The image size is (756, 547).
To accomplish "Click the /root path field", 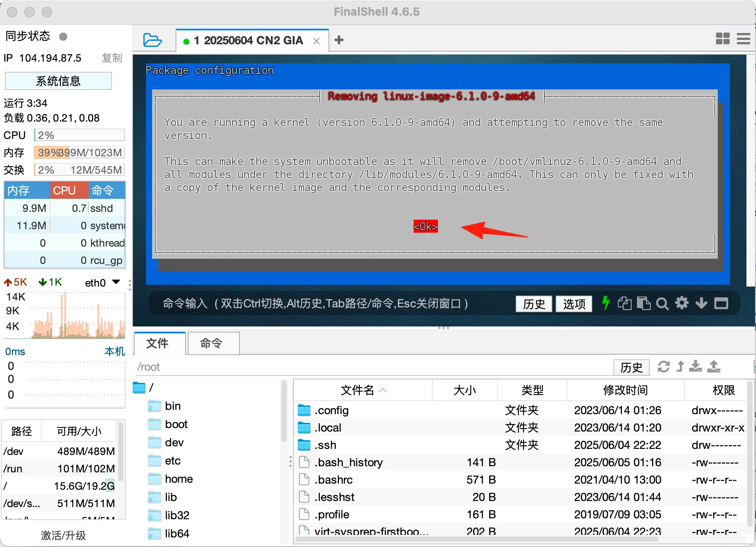I will point(374,367).
